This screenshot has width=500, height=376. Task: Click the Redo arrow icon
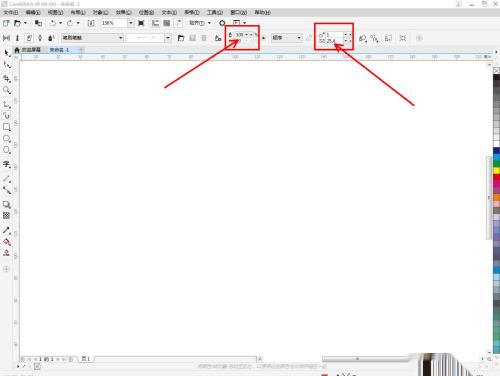pyautogui.click(x=70, y=23)
